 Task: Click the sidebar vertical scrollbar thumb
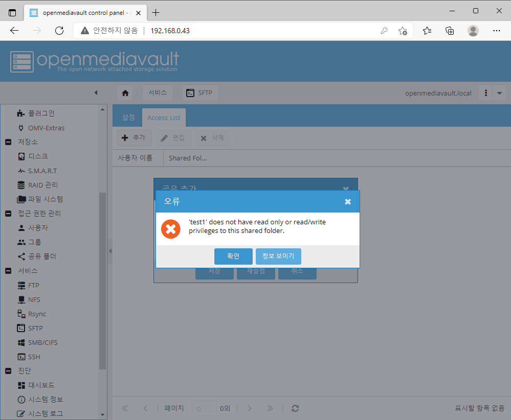pos(102,281)
